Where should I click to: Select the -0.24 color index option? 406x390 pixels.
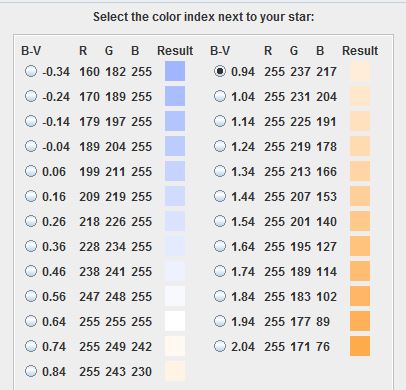click(31, 96)
